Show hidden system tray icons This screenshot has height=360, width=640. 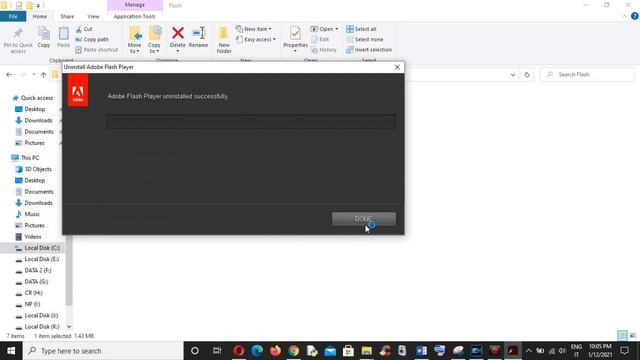[x=529, y=351]
